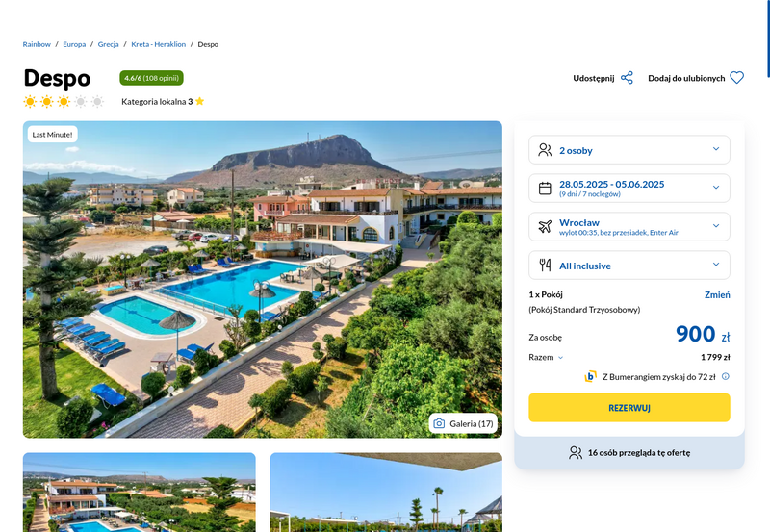Click the heart icon to add to favorites
This screenshot has height=532, width=770.
[736, 78]
